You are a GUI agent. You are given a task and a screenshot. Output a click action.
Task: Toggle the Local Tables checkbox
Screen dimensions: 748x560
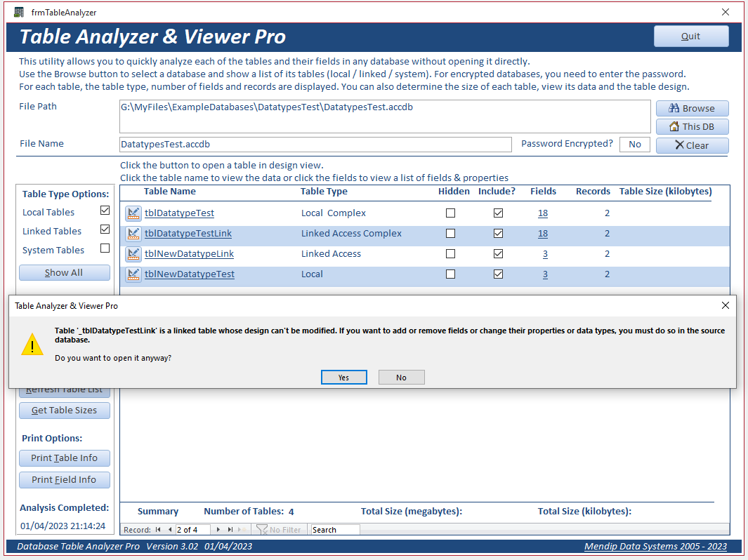click(x=105, y=211)
